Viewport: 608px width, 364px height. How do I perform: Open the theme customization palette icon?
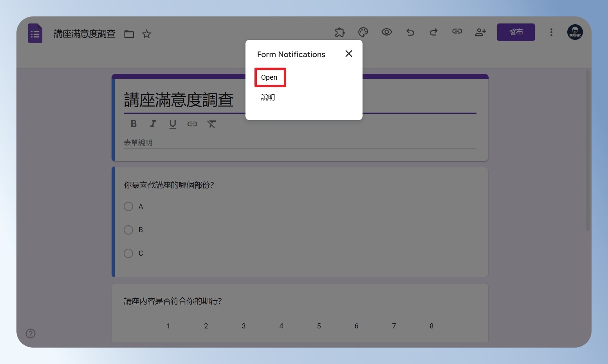coord(363,32)
